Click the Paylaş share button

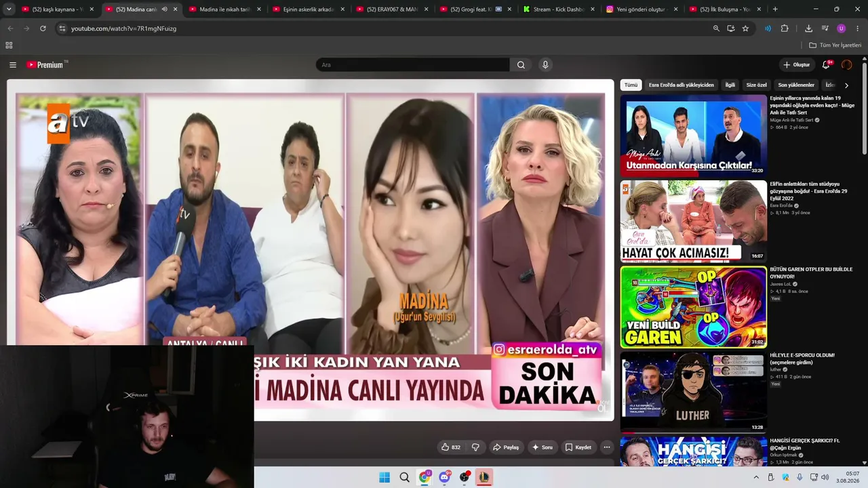pos(506,447)
